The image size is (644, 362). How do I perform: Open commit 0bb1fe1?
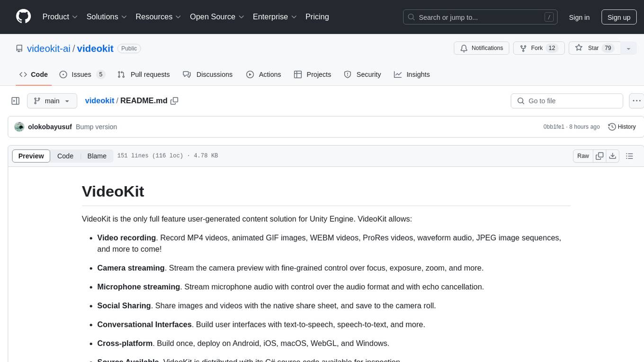pos(554,127)
